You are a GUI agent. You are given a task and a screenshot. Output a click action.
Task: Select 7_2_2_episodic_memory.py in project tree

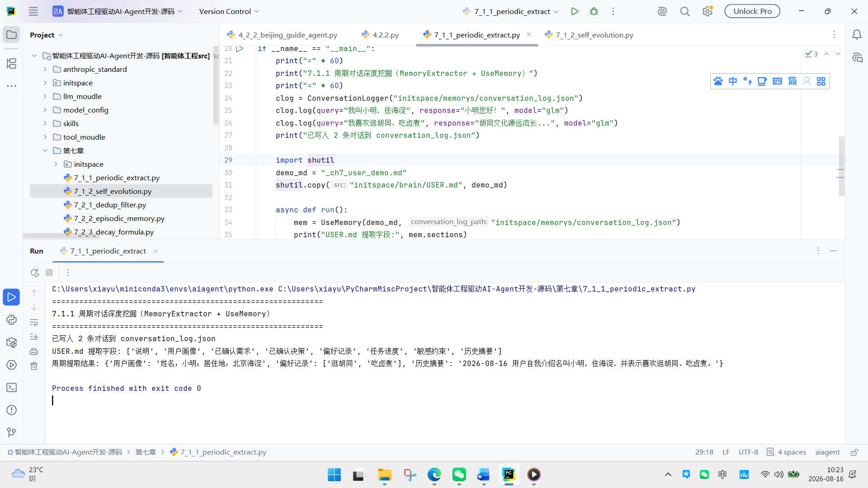[x=119, y=219]
